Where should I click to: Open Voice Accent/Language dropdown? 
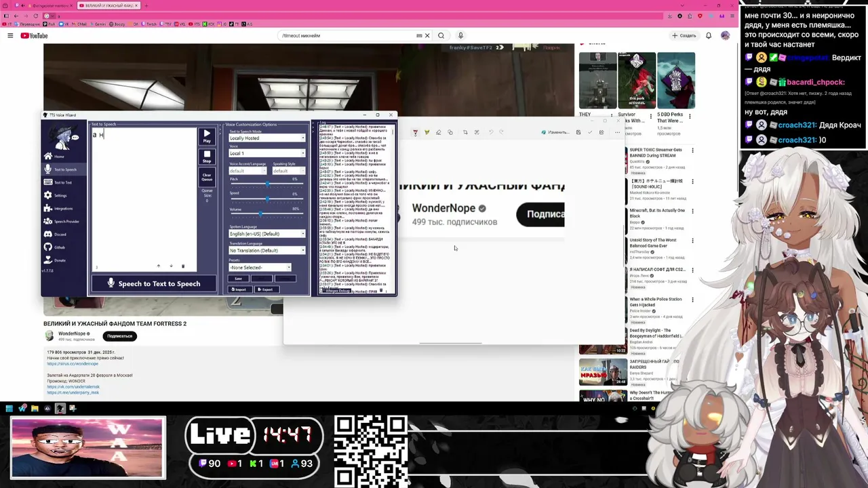tap(248, 171)
